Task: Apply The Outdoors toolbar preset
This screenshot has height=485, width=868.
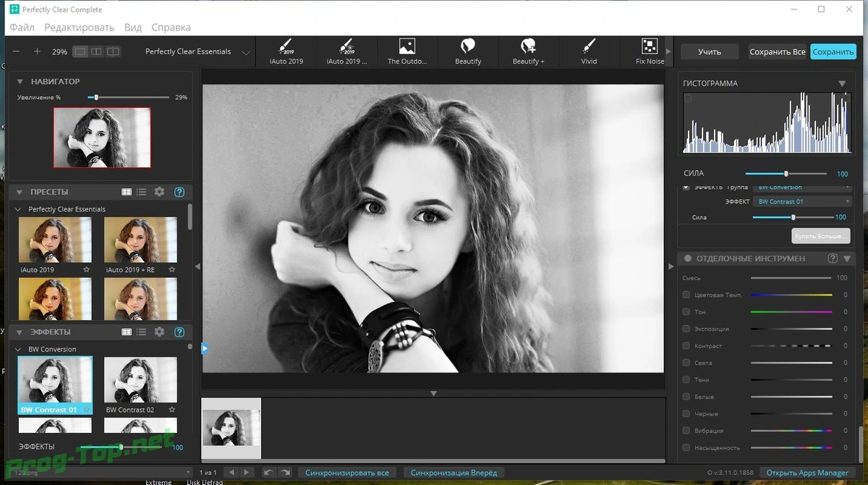Action: click(407, 51)
